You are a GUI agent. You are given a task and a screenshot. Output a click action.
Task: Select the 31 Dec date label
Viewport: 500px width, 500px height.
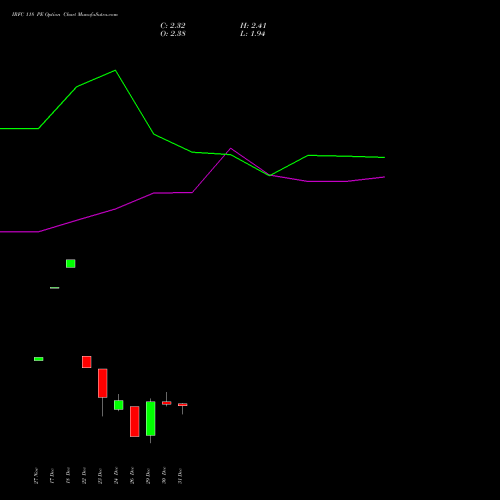click(x=180, y=476)
